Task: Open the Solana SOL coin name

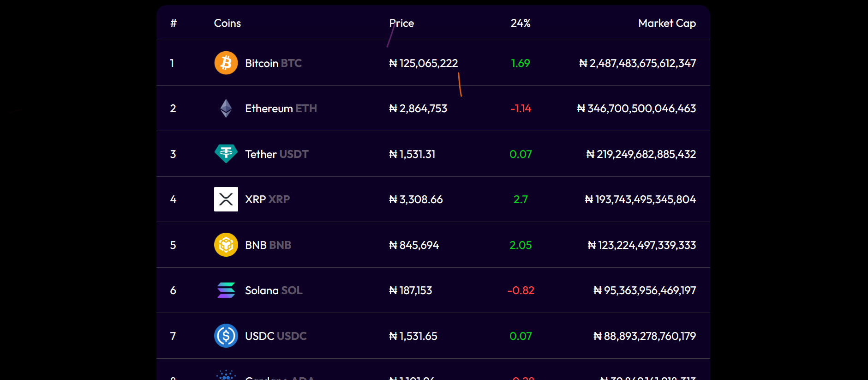Action: 274,290
